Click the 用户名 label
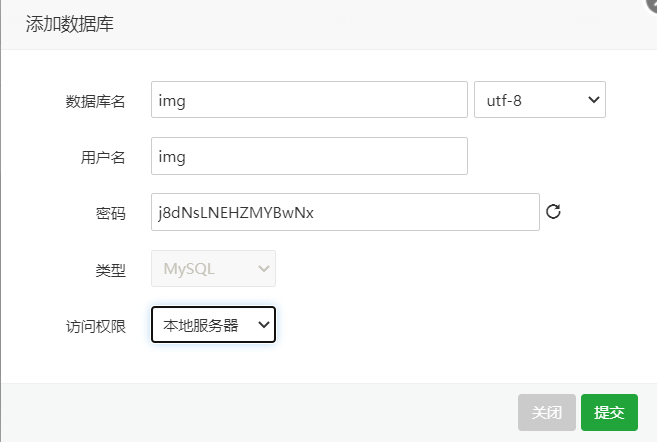Image resolution: width=657 pixels, height=442 pixels. pyautogui.click(x=103, y=158)
